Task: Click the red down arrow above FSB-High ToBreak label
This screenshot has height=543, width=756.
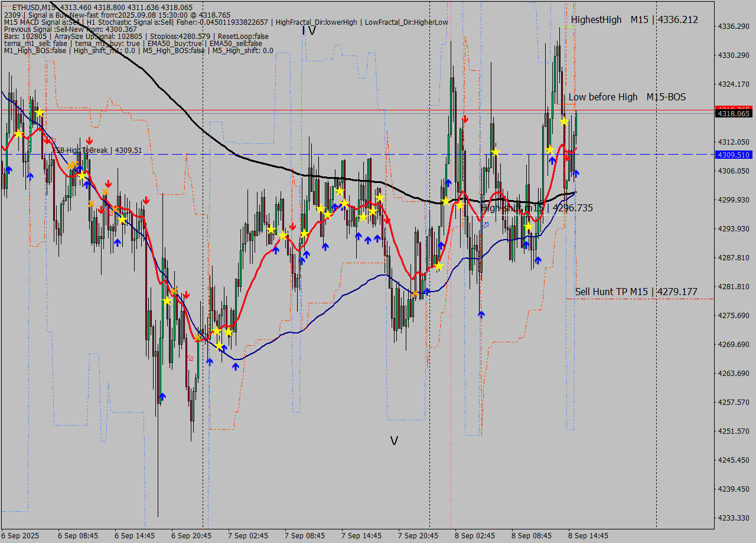Action: [x=89, y=140]
